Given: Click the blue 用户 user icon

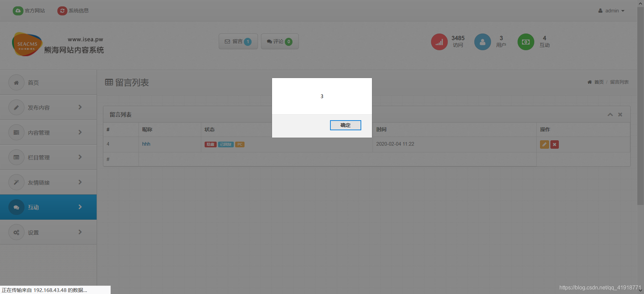Looking at the screenshot, I should pos(483,42).
